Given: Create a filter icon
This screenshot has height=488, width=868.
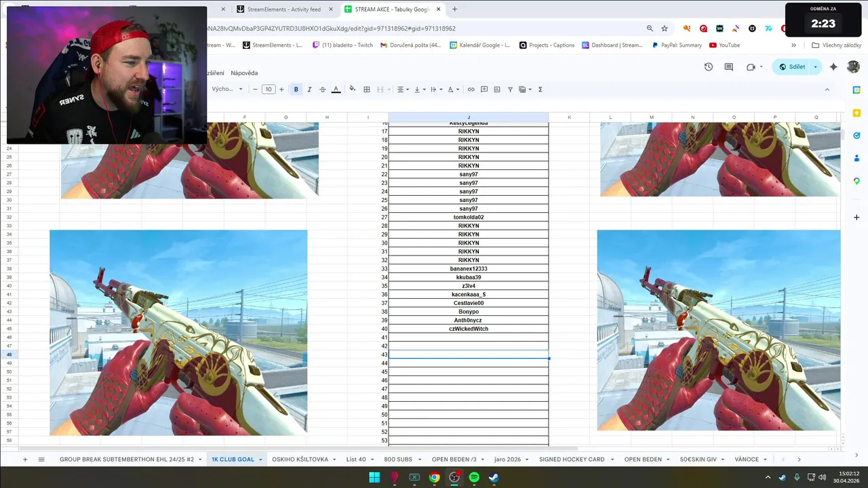Looking at the screenshot, I should [510, 89].
